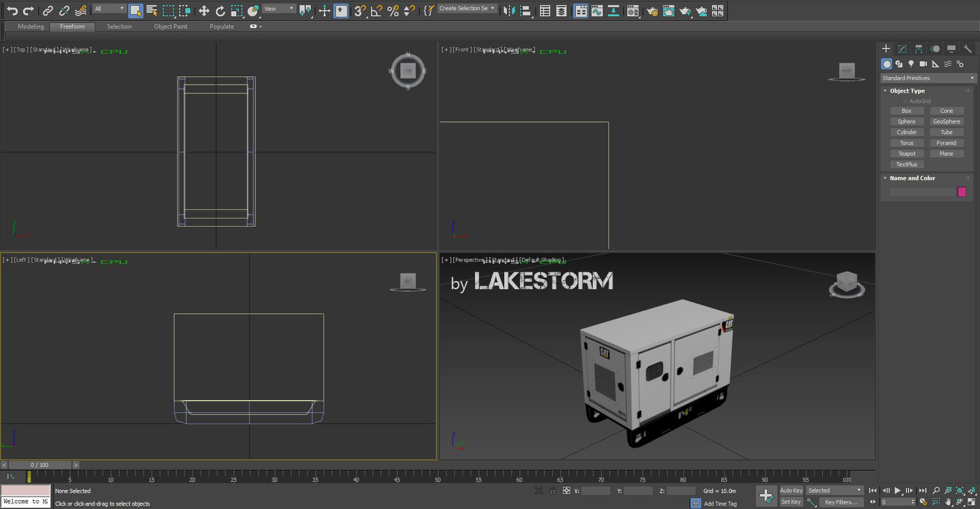
Task: Click the TextPlus primitive button
Action: click(x=906, y=165)
